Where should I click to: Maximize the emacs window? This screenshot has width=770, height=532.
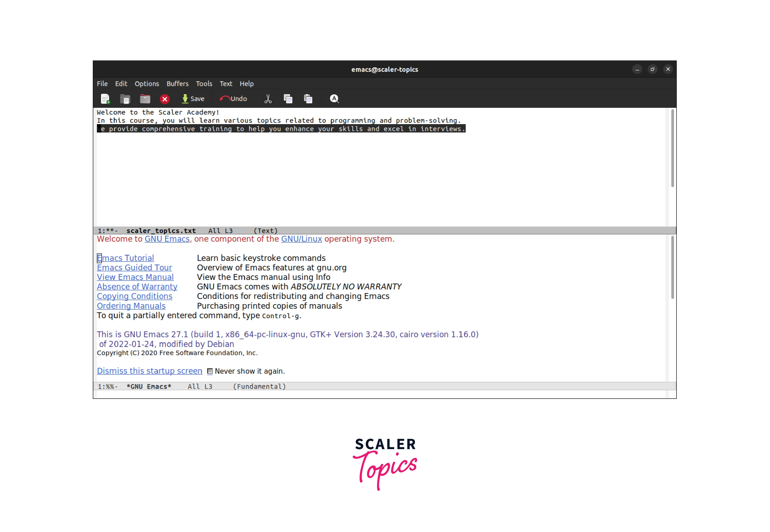click(652, 69)
